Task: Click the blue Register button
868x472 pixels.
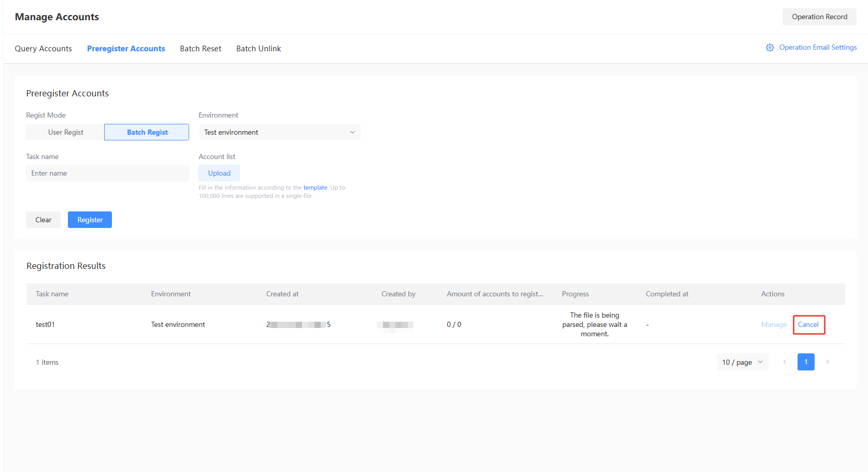Action: (x=90, y=220)
